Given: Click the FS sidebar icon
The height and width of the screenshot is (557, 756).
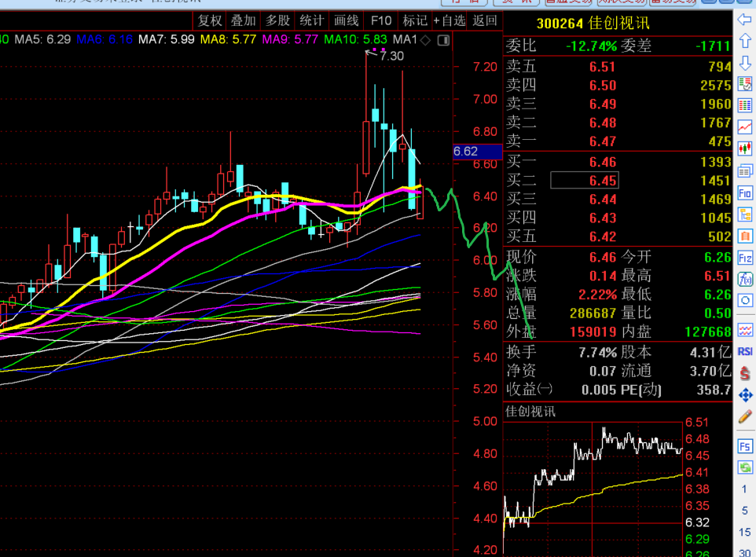Looking at the screenshot, I should pos(745,446).
